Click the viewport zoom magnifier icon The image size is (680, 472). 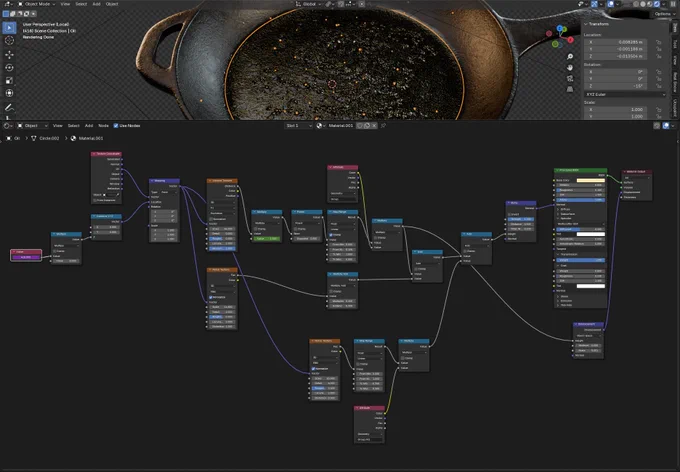click(x=570, y=56)
